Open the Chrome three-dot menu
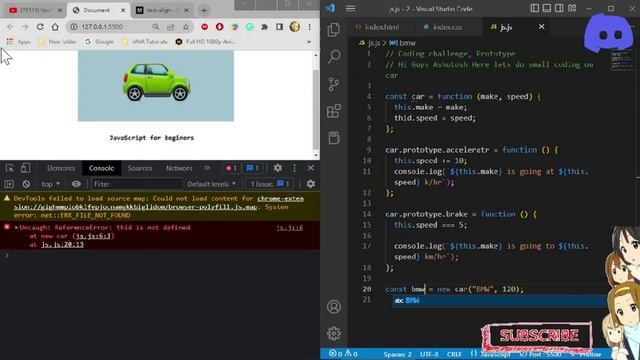The width and height of the screenshot is (640, 360). click(x=309, y=27)
